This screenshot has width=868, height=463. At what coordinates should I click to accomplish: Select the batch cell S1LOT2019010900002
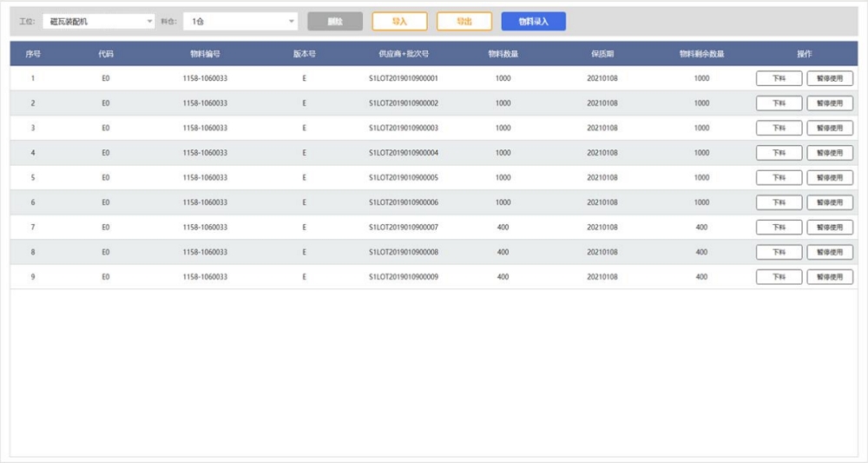coord(403,103)
